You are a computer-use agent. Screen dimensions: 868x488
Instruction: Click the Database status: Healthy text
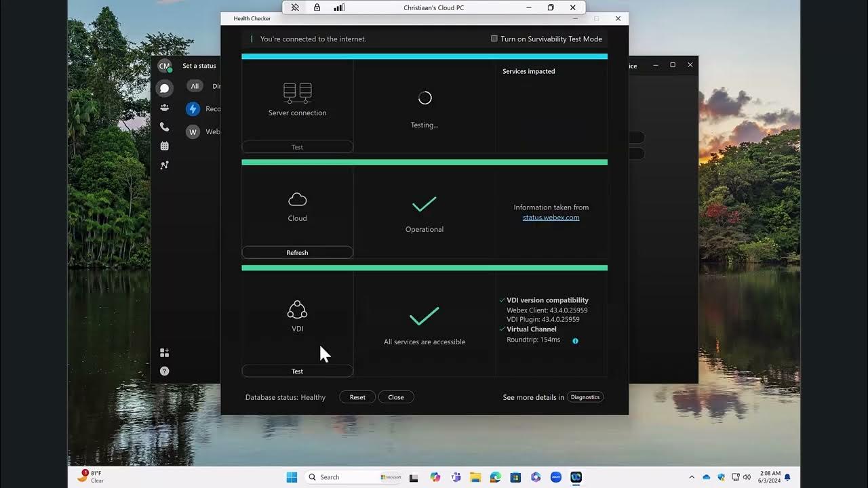(285, 397)
